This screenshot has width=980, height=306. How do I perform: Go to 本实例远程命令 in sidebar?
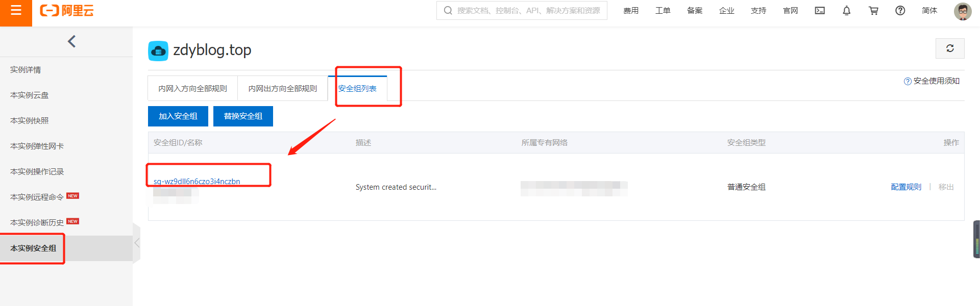(37, 197)
